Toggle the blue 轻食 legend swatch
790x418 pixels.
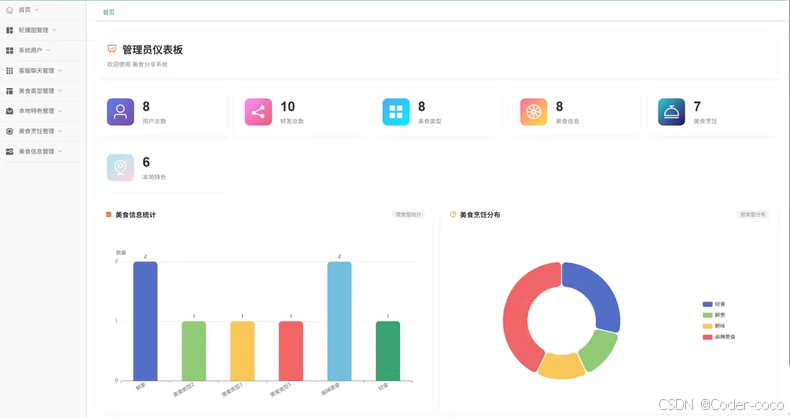pos(707,304)
